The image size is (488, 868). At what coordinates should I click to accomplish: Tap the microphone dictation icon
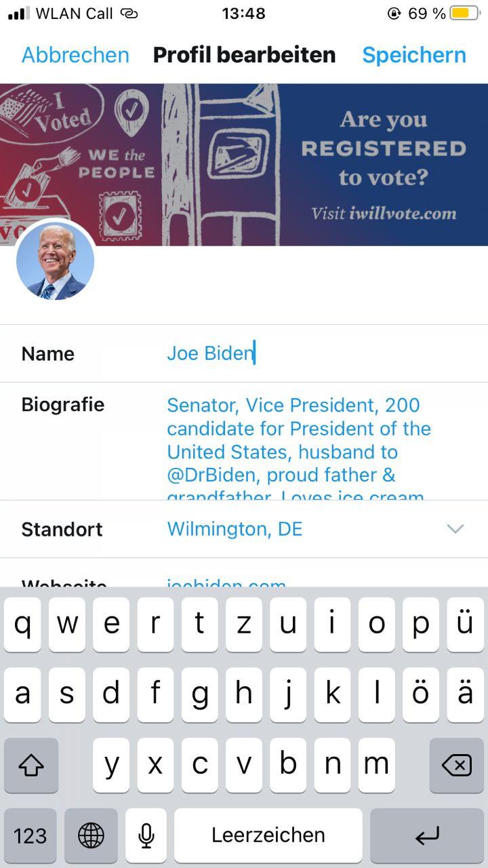145,835
